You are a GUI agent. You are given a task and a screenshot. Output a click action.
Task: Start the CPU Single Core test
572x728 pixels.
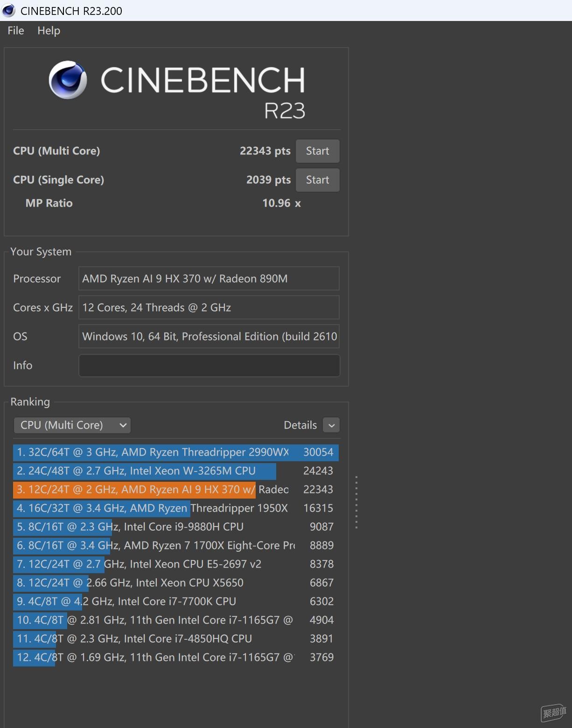318,180
